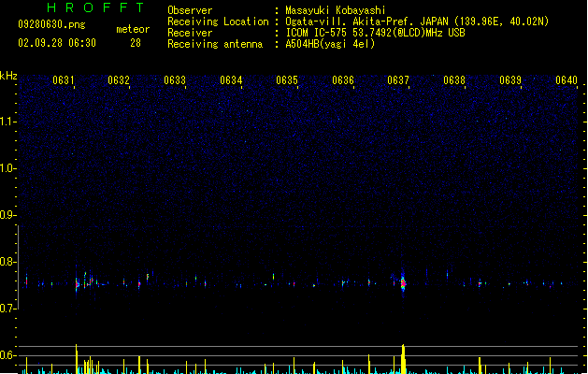Image resolution: width=588 pixels, height=374 pixels.
Task: Click the Observer field label
Action: pyautogui.click(x=190, y=10)
